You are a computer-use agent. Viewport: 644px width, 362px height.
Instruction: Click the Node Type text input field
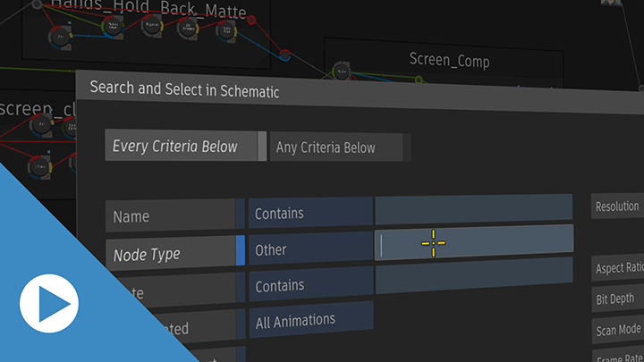[x=474, y=242]
